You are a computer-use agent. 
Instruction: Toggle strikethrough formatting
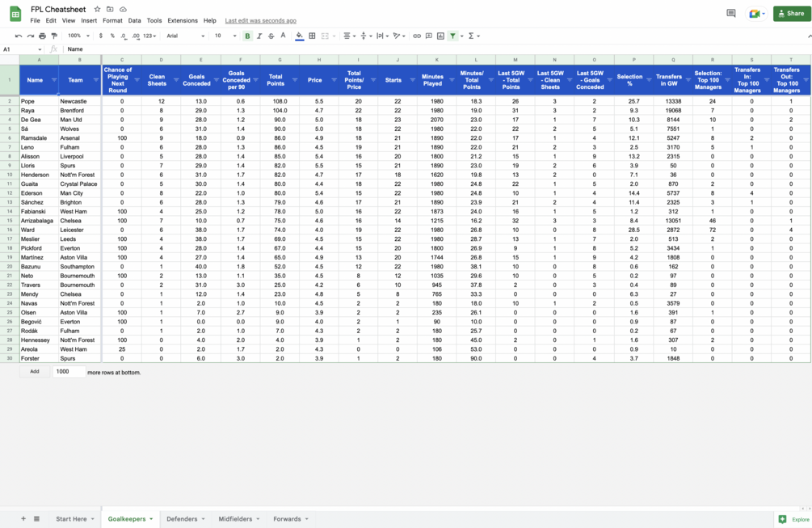click(271, 36)
